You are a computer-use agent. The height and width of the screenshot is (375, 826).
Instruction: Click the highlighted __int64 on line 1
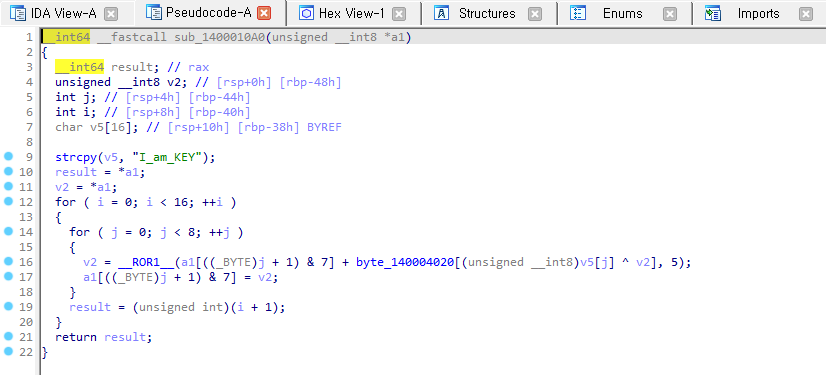pyautogui.click(x=66, y=37)
